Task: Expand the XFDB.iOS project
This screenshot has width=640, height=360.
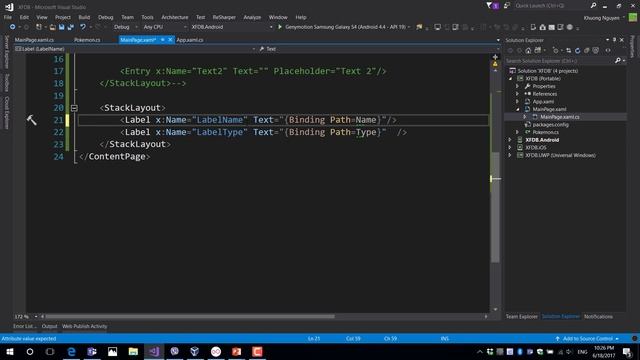Action: [x=510, y=148]
